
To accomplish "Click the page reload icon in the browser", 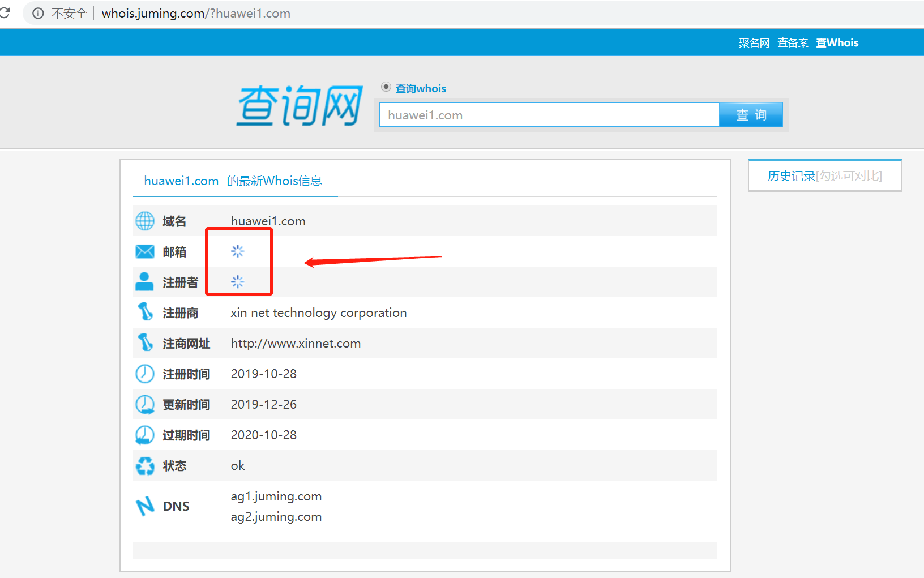I will tap(7, 12).
